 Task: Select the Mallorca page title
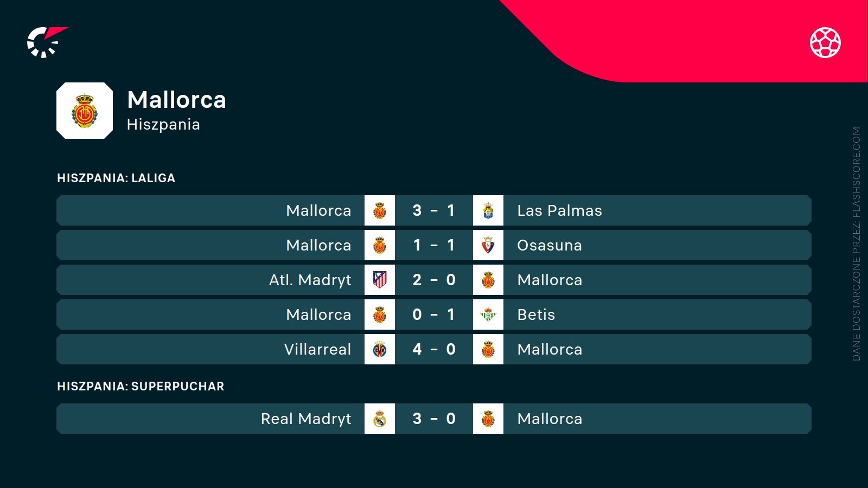(x=176, y=100)
